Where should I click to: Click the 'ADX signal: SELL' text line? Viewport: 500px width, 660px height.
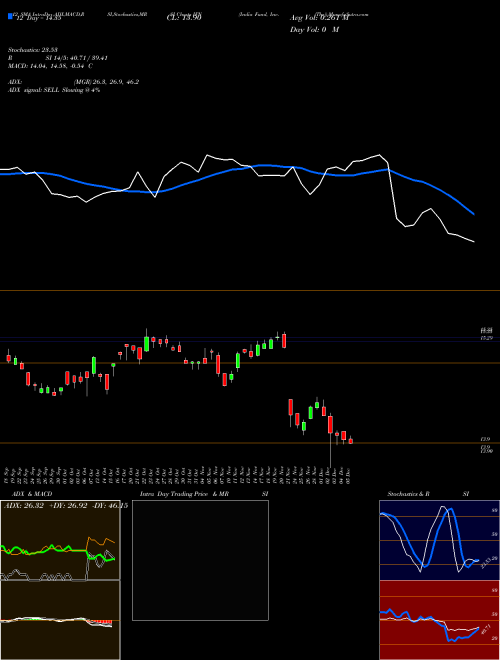pos(54,90)
